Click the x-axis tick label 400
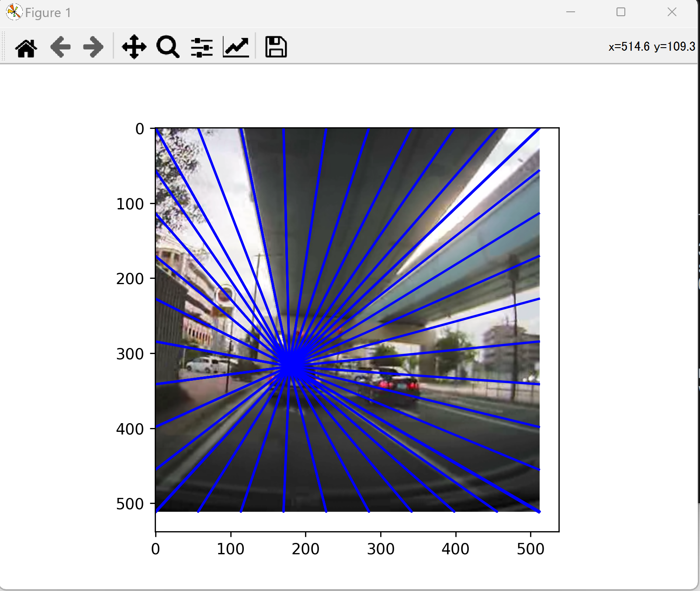The width and height of the screenshot is (700, 591). pyautogui.click(x=455, y=549)
